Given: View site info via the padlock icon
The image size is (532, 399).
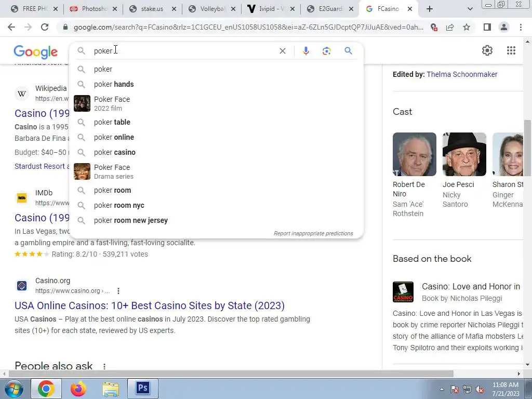Looking at the screenshot, I should 65,27.
